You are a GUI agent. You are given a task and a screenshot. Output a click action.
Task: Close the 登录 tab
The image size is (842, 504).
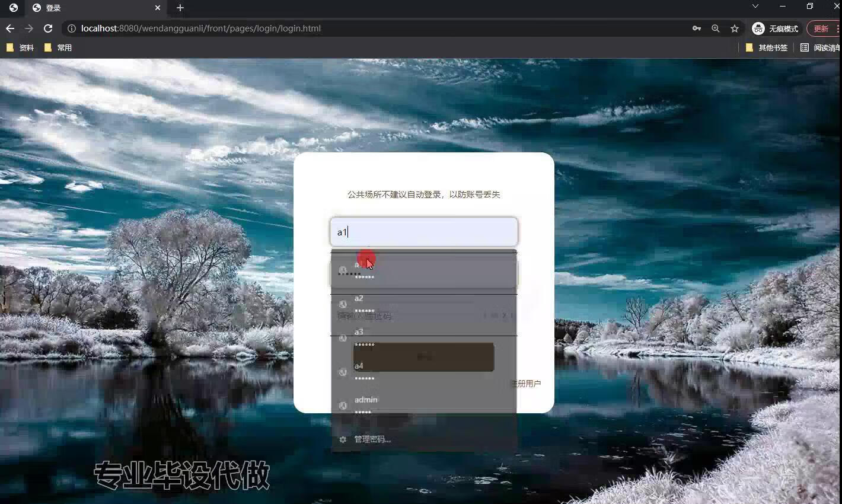click(x=158, y=8)
